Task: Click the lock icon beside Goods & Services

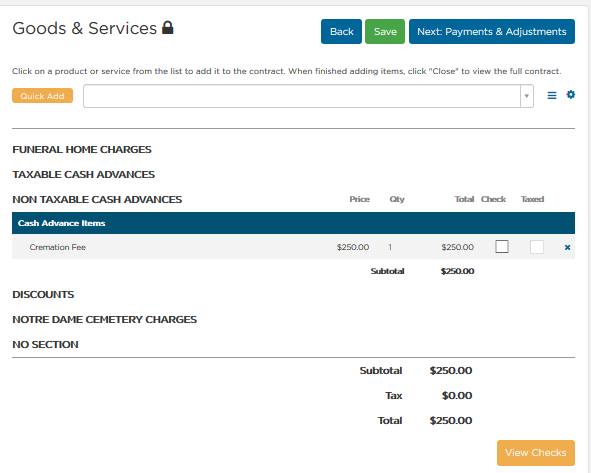Action: 168,28
